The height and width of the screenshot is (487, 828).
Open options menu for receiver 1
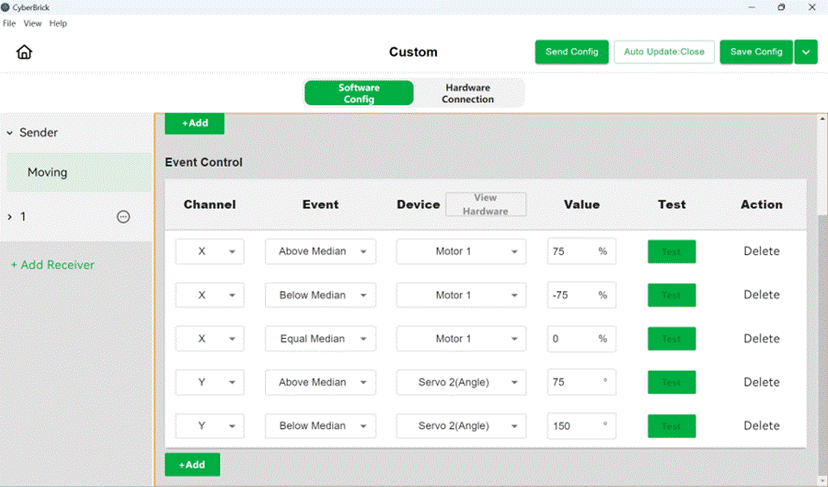123,217
